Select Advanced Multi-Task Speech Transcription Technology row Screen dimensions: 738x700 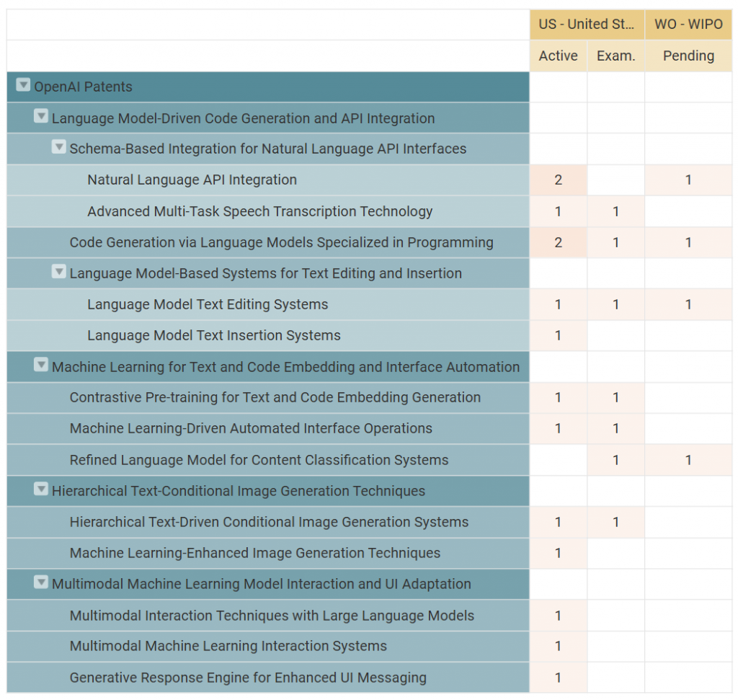[268, 211]
